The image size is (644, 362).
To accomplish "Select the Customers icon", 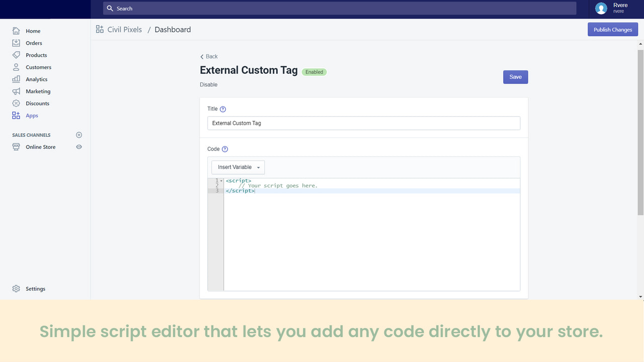I will point(16,67).
